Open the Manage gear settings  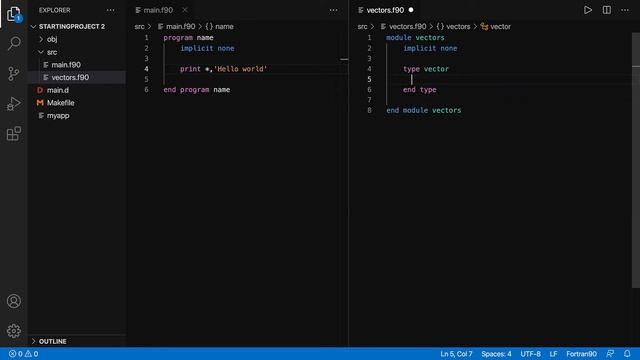(x=14, y=331)
